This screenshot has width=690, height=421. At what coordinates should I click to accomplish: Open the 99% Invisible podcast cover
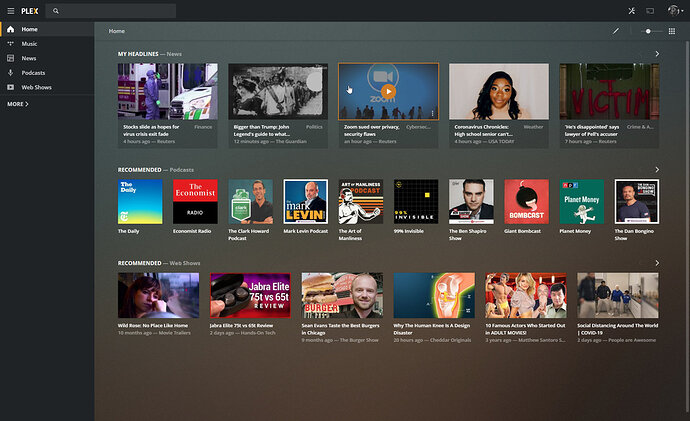tap(416, 201)
